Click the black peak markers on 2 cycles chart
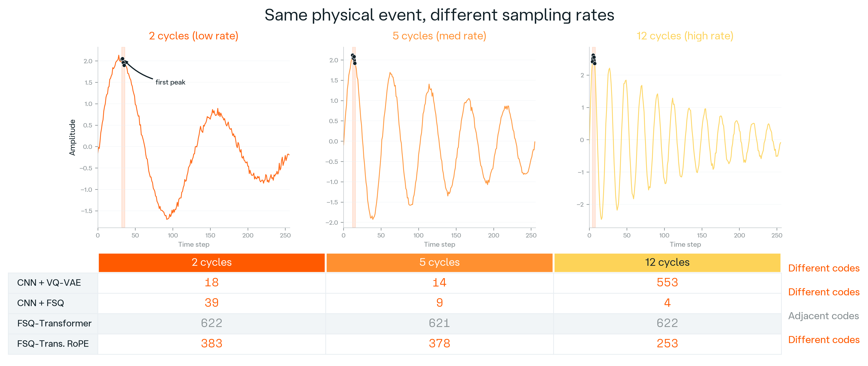 tap(123, 62)
